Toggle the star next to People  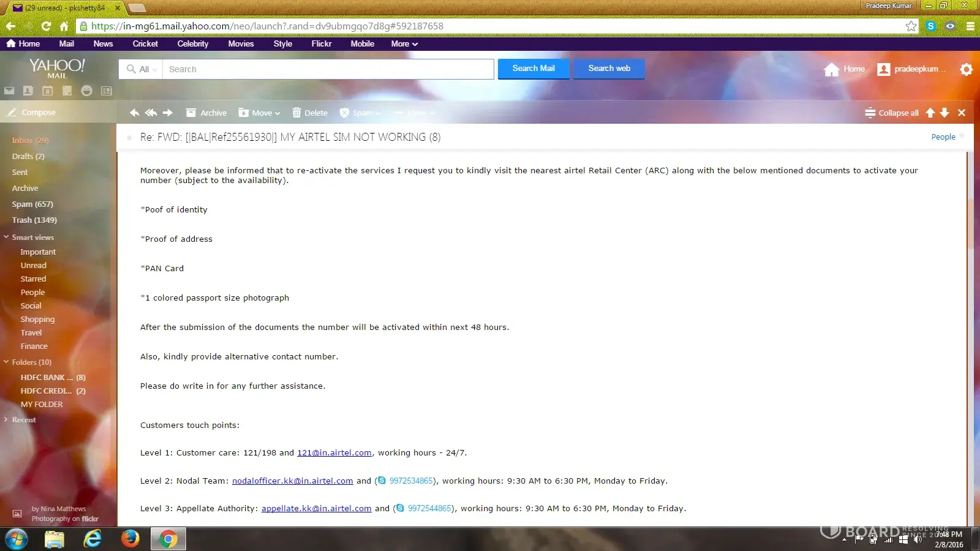(x=962, y=136)
